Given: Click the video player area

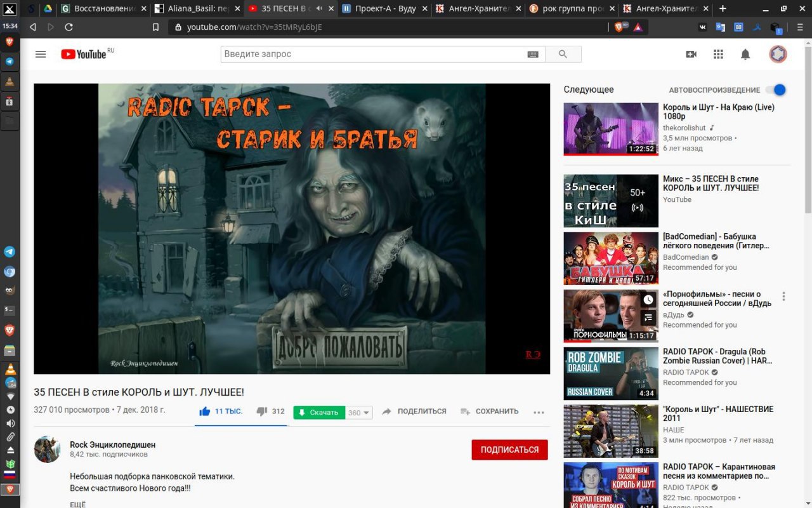Looking at the screenshot, I should pyautogui.click(x=292, y=229).
